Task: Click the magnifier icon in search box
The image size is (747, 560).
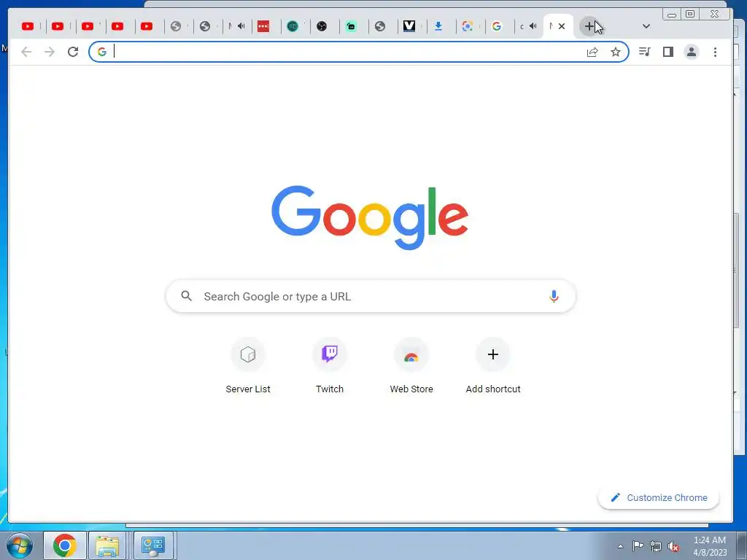Action: pos(186,296)
